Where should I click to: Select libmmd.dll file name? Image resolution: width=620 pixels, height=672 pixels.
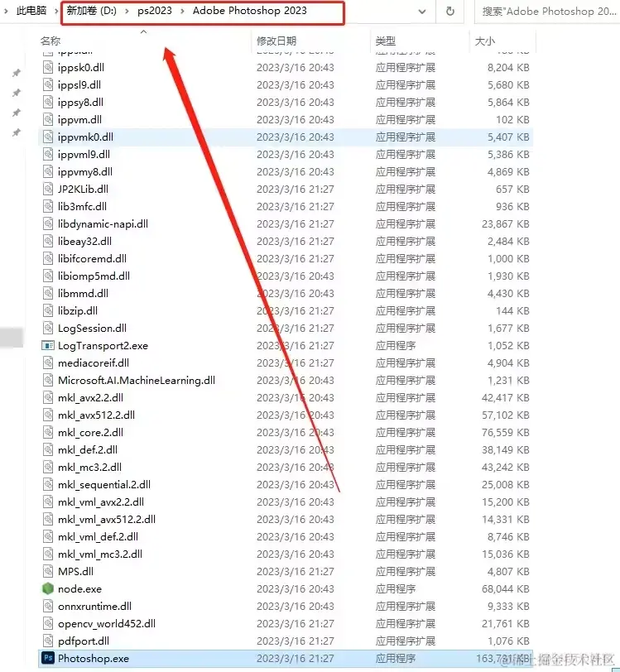point(83,294)
